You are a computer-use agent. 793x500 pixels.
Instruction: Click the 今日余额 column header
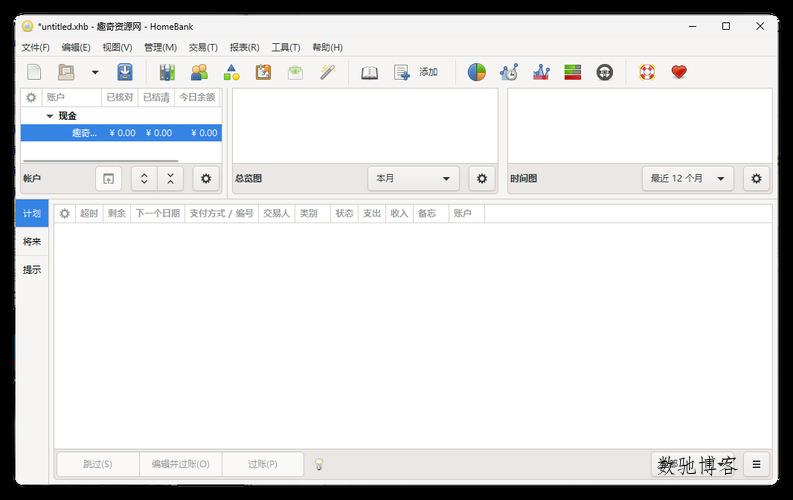[x=197, y=97]
